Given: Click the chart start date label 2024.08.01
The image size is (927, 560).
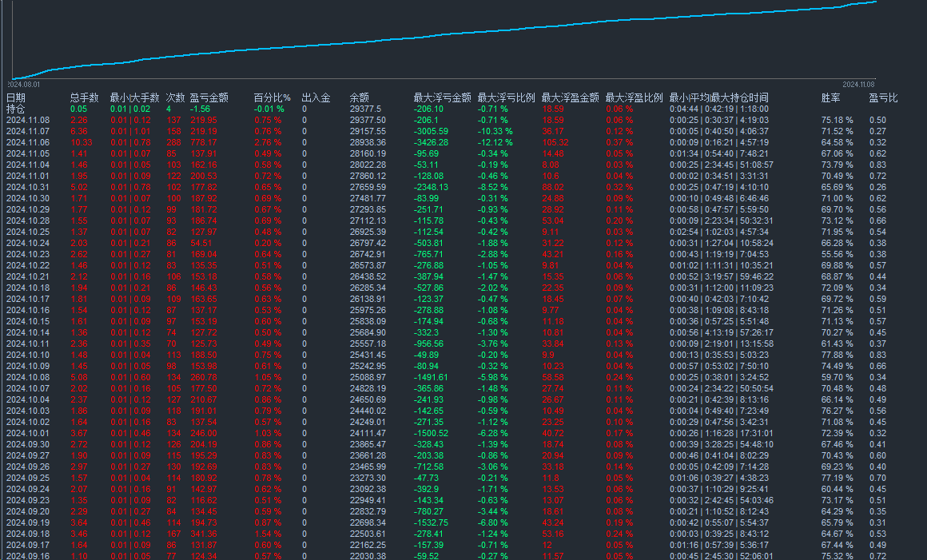Looking at the screenshot, I should (24, 85).
